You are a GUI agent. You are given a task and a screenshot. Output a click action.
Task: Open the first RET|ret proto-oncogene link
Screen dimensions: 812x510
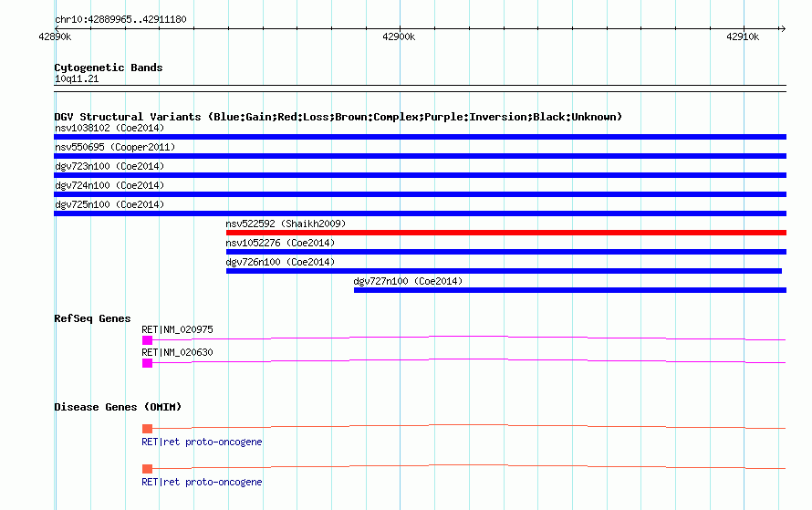click(202, 442)
